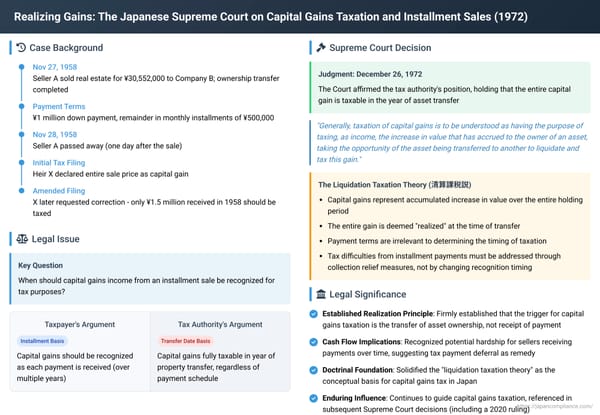Viewport: 600px width, 415px height.
Task: Open the Taxpayer's Argument column heading
Action: 78,324
